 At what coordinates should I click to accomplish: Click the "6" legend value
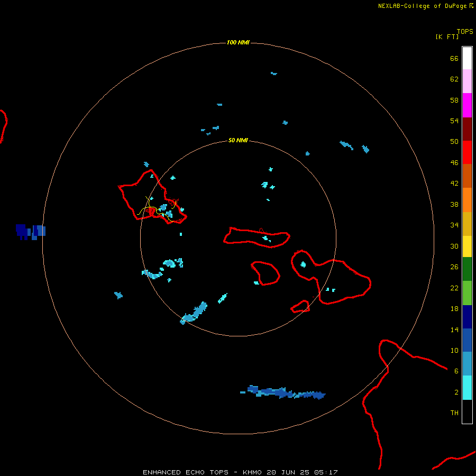pos(456,371)
